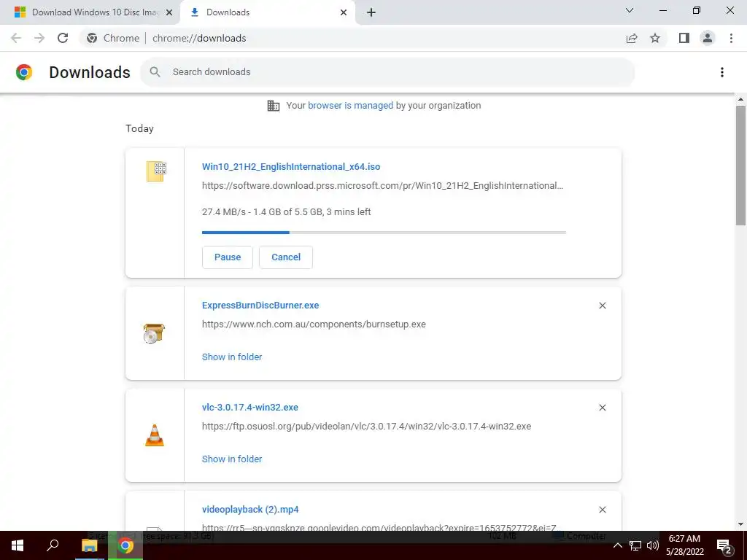Open vlc-3.0.17.4-win32.exe file link
The image size is (747, 560).
point(250,407)
